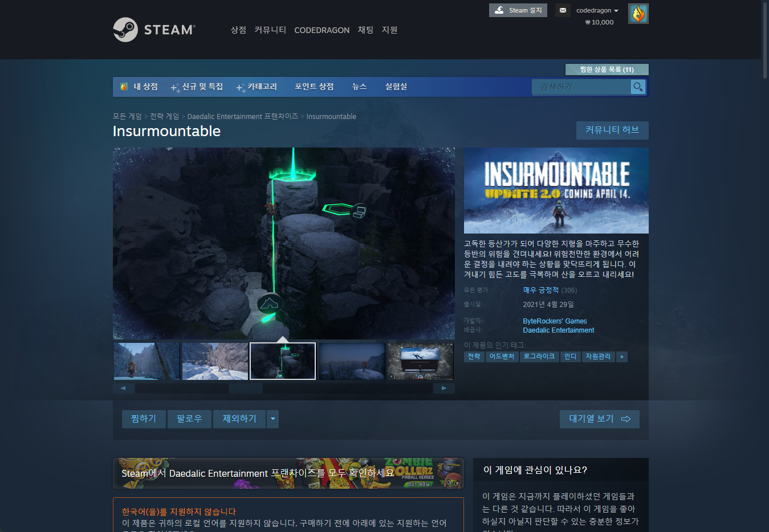
Task: Select the fifth thumbnail showing UI panel
Action: (420, 361)
